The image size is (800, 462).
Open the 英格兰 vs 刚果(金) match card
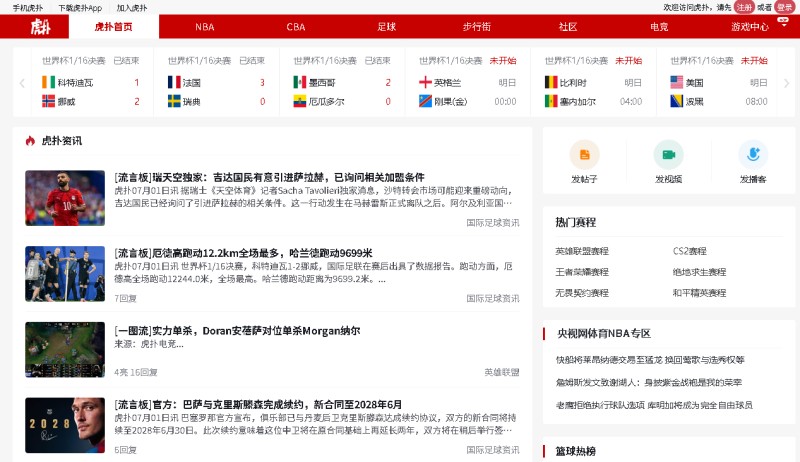pyautogui.click(x=468, y=82)
